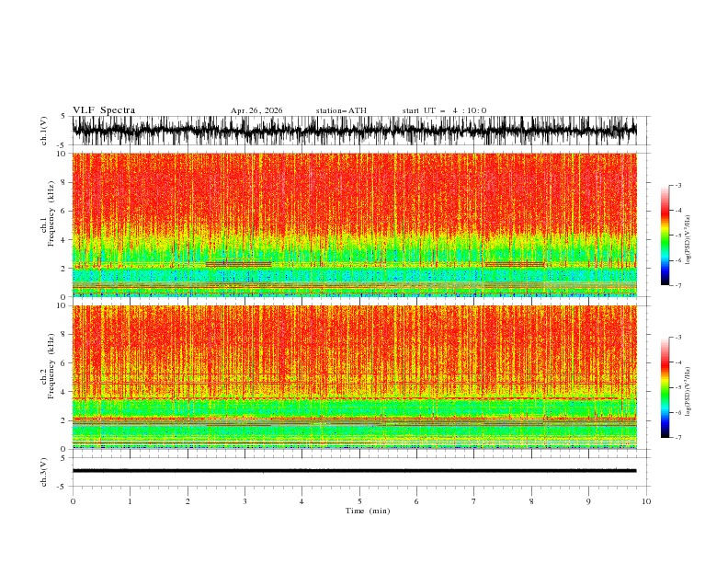Screen dimensions: 728x563
Task: Click the ch.3 voltage waveform strip
Action: pyautogui.click(x=354, y=471)
